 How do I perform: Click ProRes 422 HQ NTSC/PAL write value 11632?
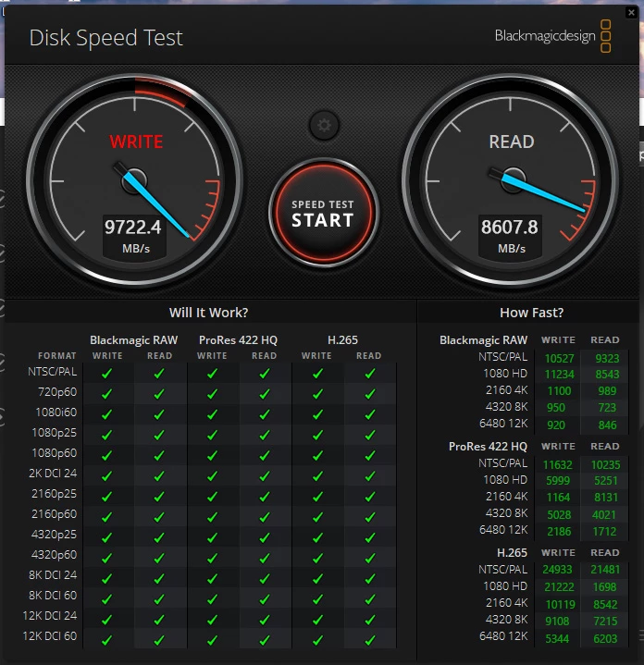557,465
